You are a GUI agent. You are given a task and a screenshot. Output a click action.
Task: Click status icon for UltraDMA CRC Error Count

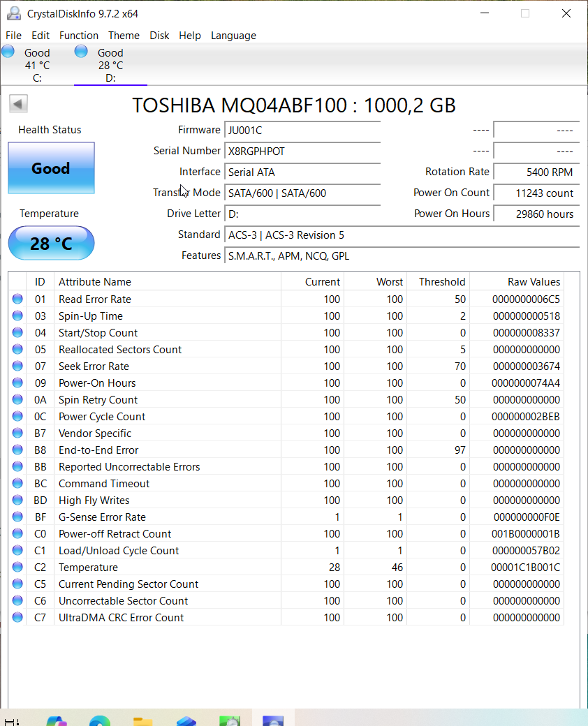click(17, 617)
